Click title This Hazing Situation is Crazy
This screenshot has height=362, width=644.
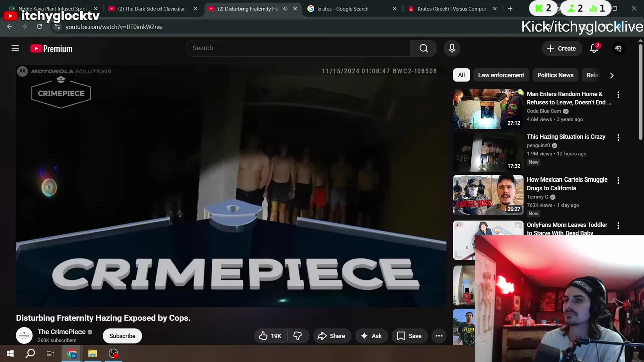566,137
